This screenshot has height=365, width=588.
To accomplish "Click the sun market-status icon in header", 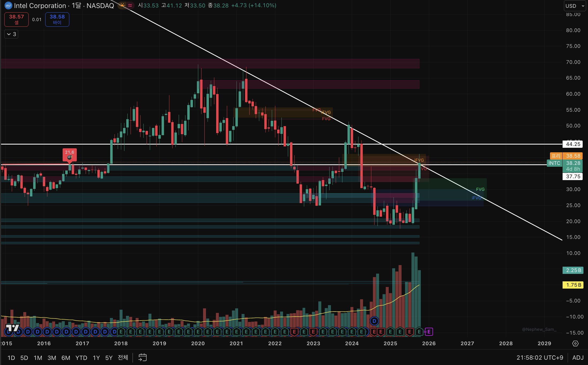I will coord(122,5).
